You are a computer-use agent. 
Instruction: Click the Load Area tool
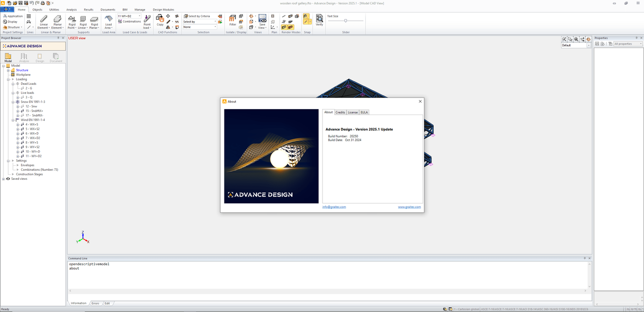(x=109, y=22)
